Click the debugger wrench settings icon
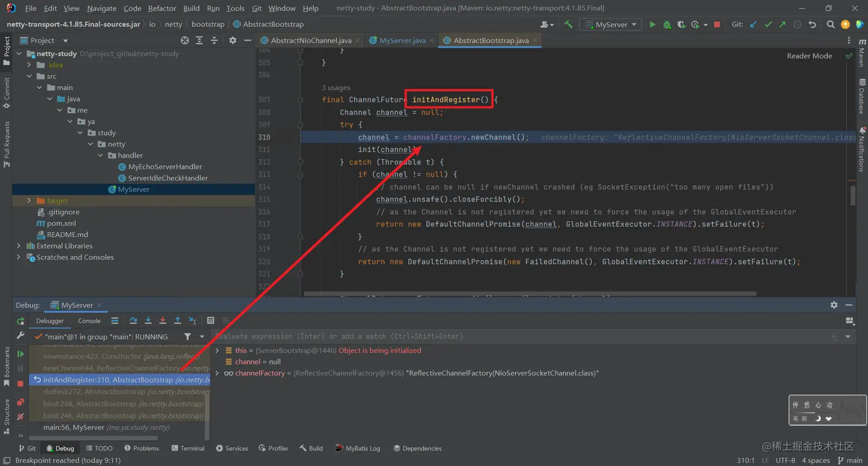 point(21,336)
